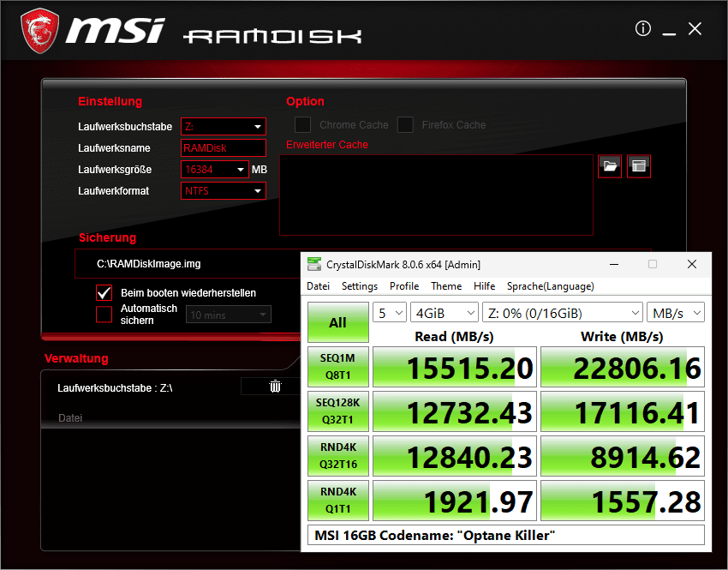Open the Theme menu
Screen dimensions: 728x570
tap(446, 286)
